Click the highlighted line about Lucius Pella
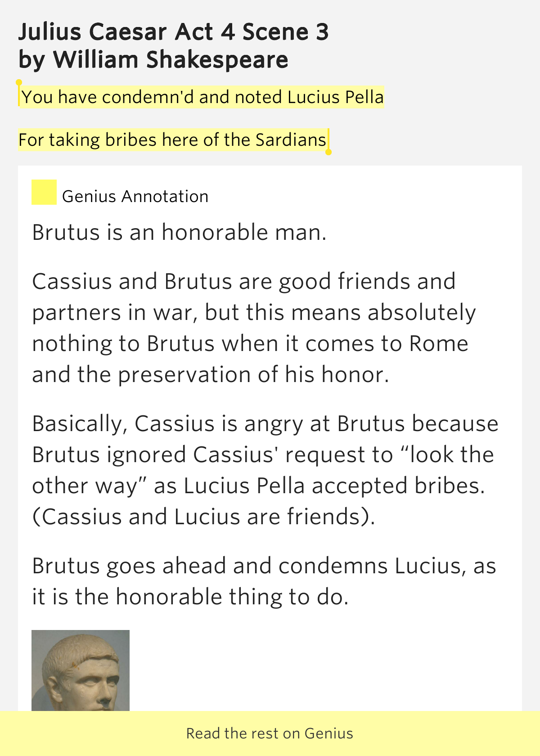This screenshot has height=756, width=540. [x=202, y=97]
